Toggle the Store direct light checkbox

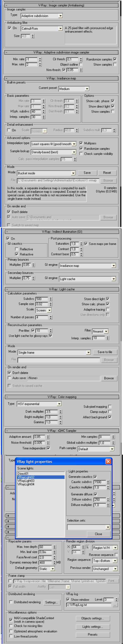point(108,299)
